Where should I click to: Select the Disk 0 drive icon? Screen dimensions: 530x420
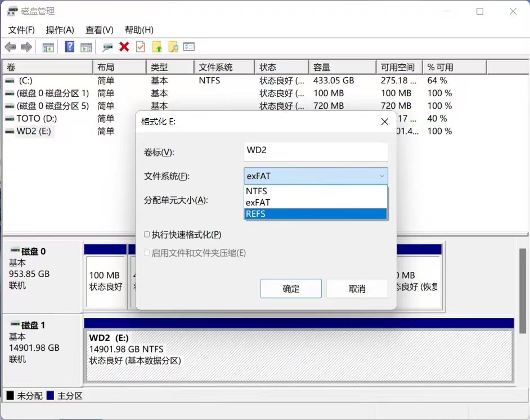pos(15,250)
